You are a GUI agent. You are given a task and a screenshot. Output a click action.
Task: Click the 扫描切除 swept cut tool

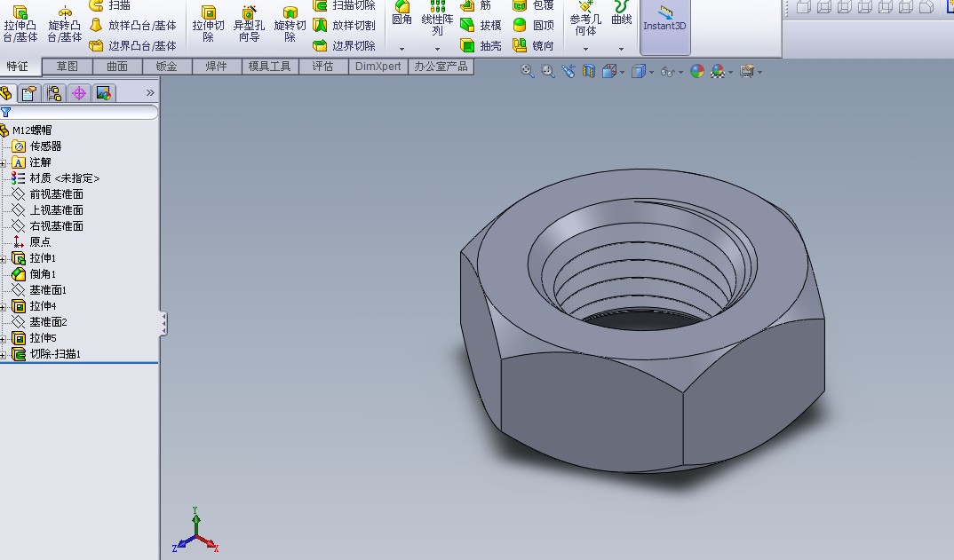tap(344, 5)
